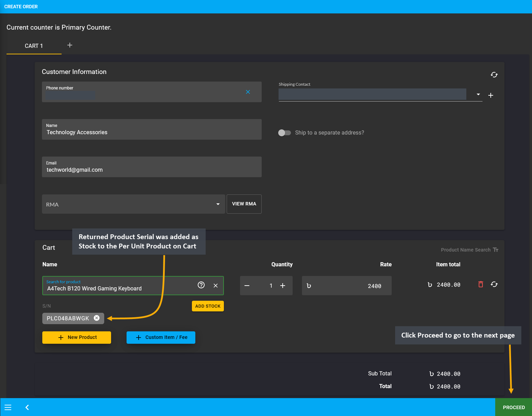Click the New Product button
Image resolution: width=532 pixels, height=416 pixels.
(77, 338)
